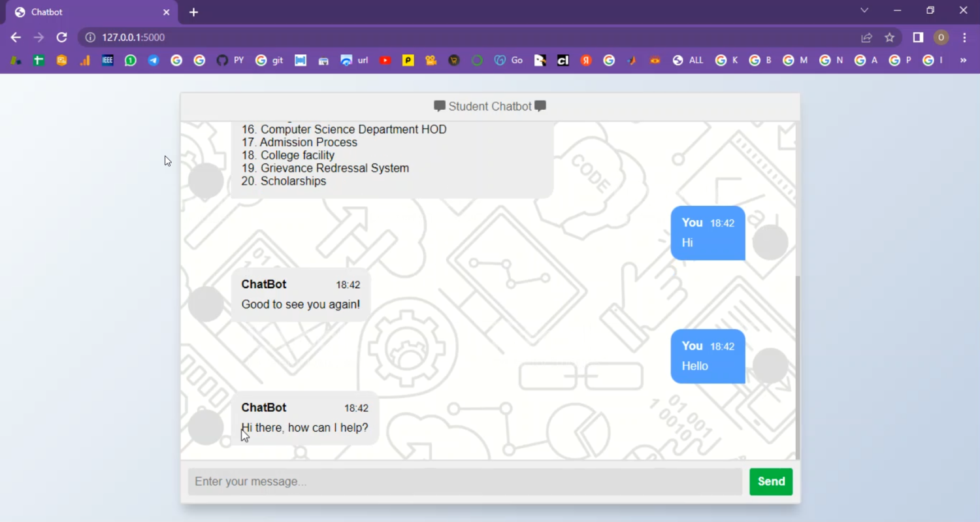This screenshot has width=980, height=522.
Task: Click '19. Grievance Redressal System' line
Action: coord(325,168)
